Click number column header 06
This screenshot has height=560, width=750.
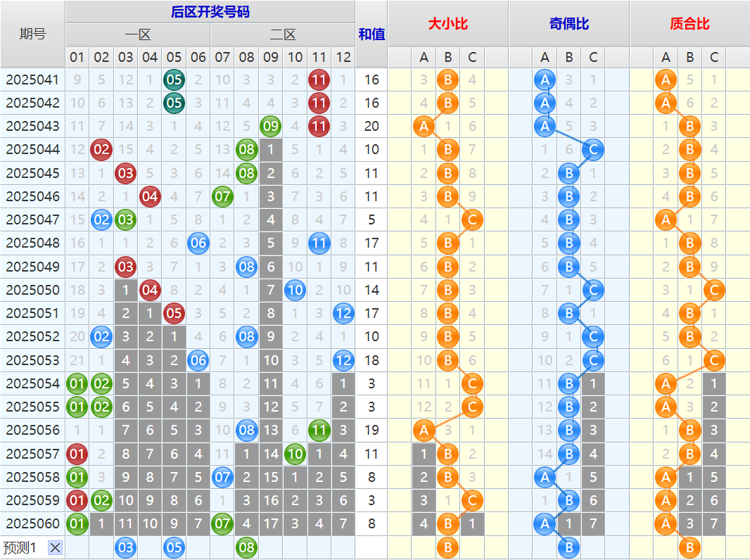point(198,58)
